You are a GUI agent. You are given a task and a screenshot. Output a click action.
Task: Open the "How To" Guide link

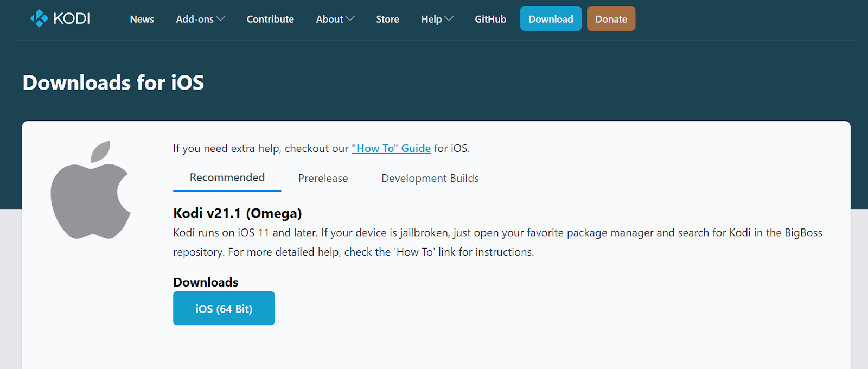coord(391,148)
